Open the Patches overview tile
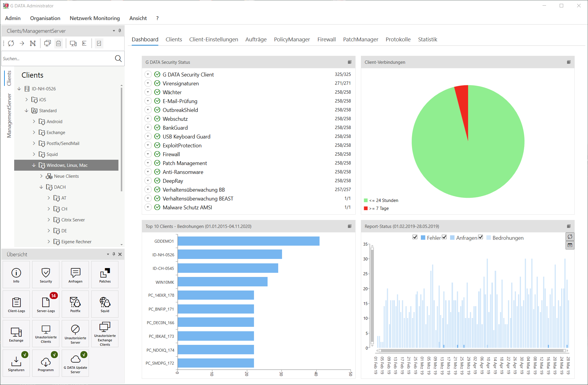 click(x=105, y=275)
